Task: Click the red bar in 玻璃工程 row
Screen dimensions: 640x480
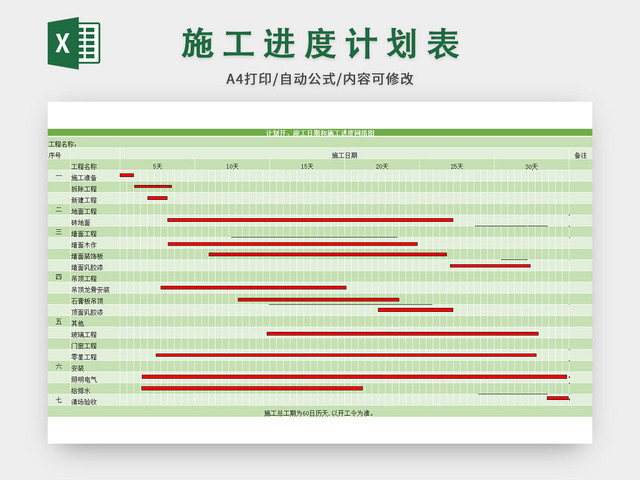Action: 402,334
